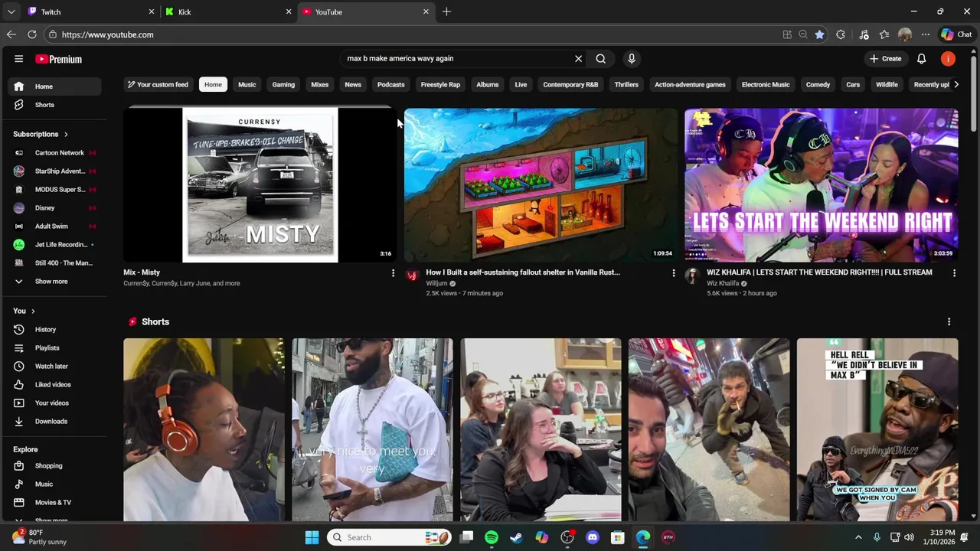Switch to the Kick browser tab
The height and width of the screenshot is (551, 980).
pyautogui.click(x=228, y=11)
